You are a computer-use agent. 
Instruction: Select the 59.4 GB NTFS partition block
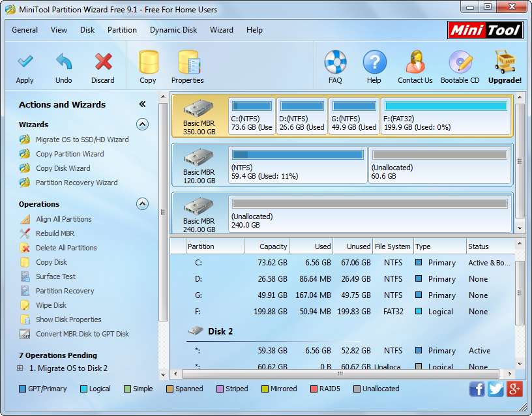(x=298, y=165)
